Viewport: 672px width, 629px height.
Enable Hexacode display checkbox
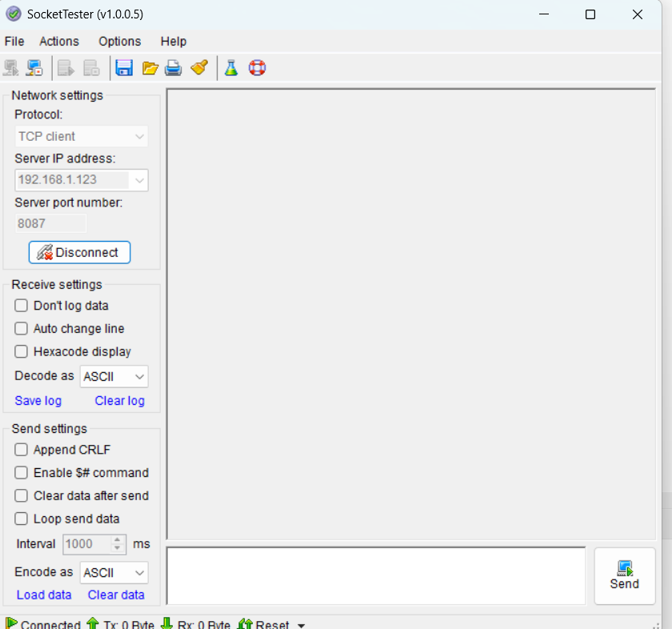[x=21, y=351]
